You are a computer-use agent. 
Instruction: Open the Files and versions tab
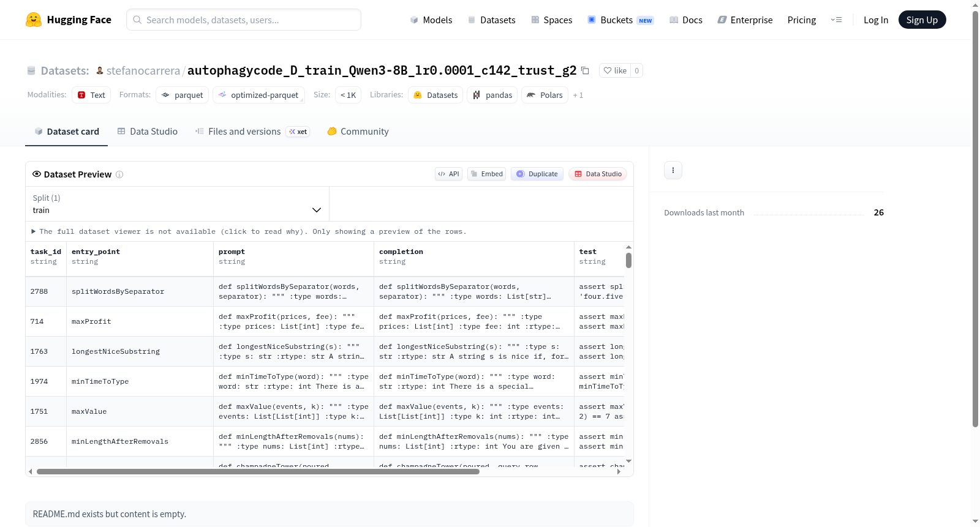(252, 131)
